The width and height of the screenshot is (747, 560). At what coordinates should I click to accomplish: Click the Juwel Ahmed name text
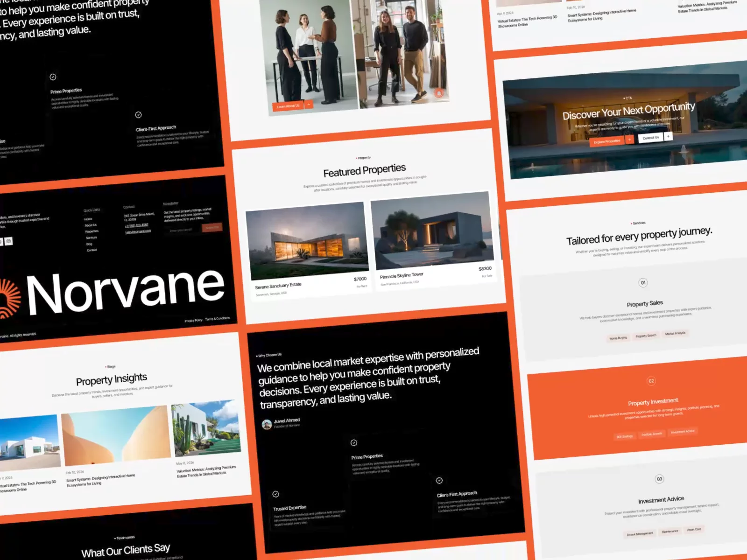287,420
